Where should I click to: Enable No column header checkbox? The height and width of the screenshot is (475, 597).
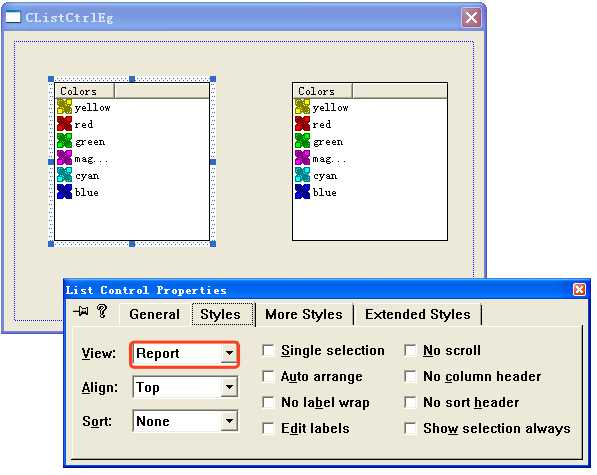410,376
